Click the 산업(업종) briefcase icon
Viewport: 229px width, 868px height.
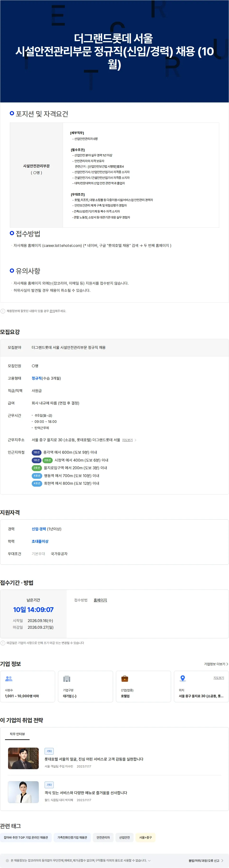[125, 679]
